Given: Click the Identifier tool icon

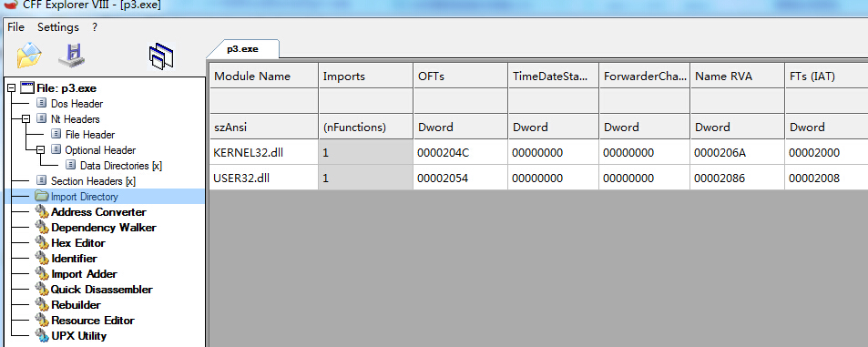Looking at the screenshot, I should [42, 259].
